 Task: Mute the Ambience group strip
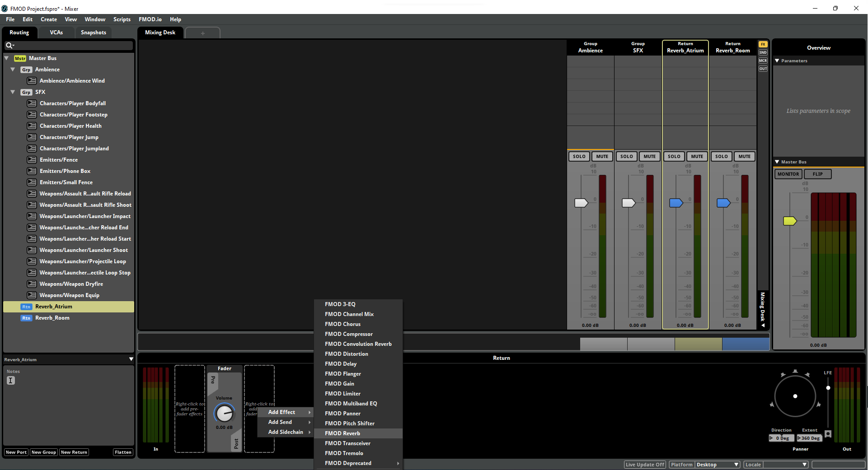[x=602, y=157]
